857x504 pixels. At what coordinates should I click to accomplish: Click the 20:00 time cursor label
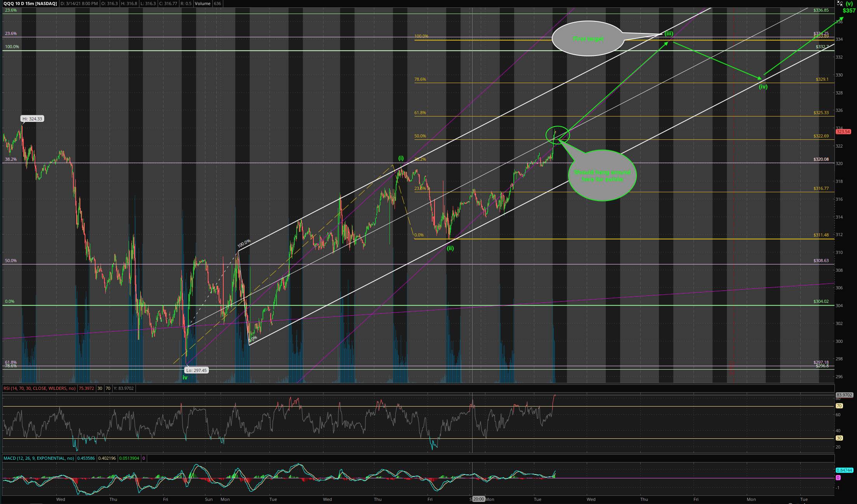pos(478,499)
